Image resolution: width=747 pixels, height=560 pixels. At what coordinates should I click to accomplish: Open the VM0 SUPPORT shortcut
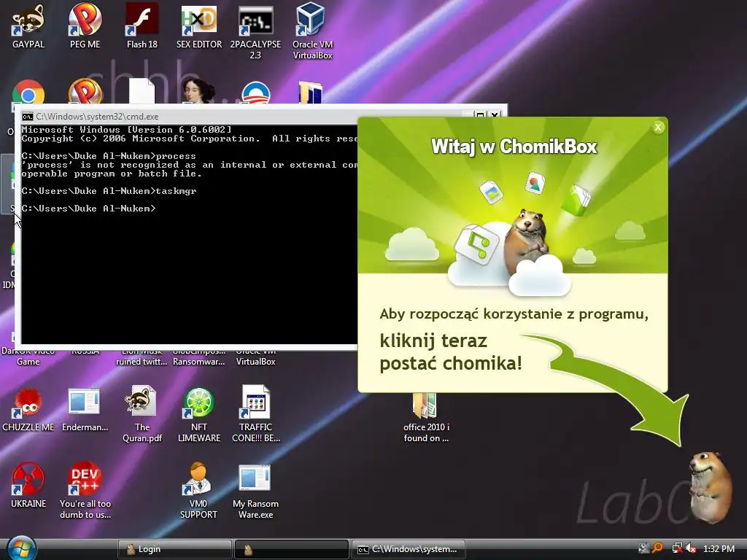tap(198, 491)
